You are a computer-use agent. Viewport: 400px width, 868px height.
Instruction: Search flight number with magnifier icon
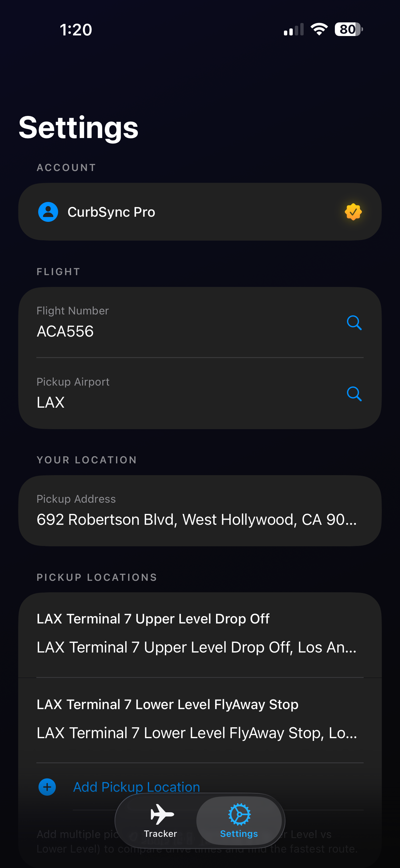click(354, 323)
